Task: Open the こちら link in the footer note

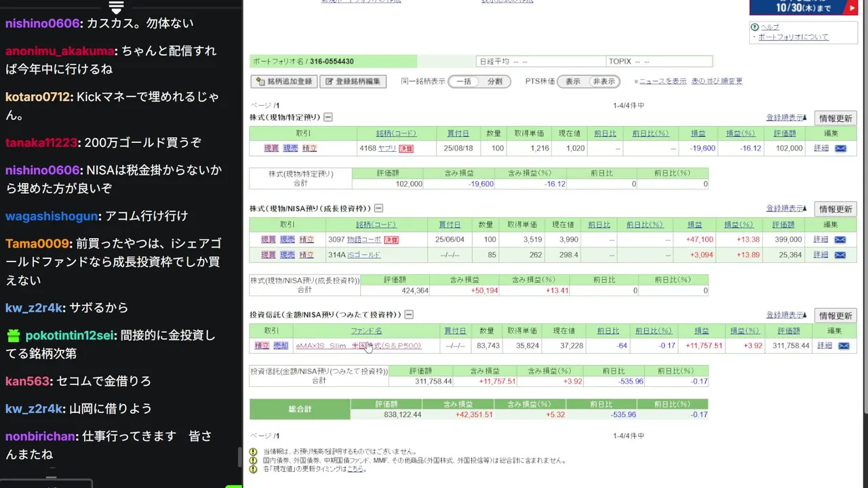Action: point(355,469)
